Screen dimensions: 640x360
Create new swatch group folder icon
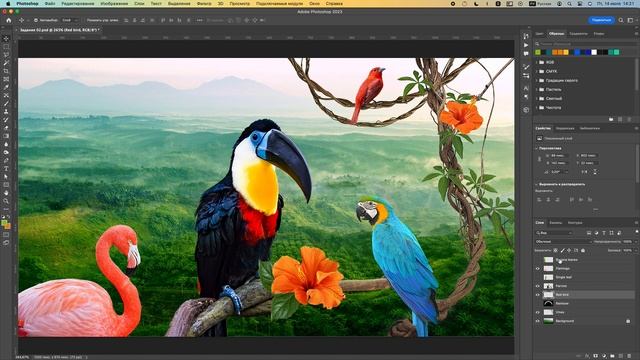(x=611, y=119)
